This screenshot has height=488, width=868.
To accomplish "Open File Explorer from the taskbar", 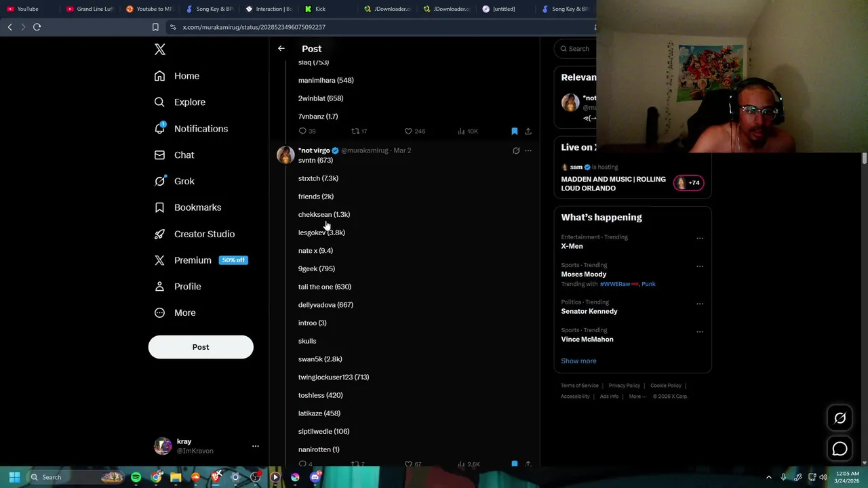I will tap(176, 477).
